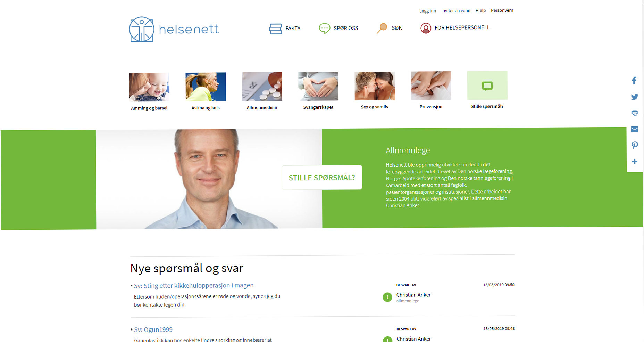
Task: Open the Personvern link
Action: (502, 10)
